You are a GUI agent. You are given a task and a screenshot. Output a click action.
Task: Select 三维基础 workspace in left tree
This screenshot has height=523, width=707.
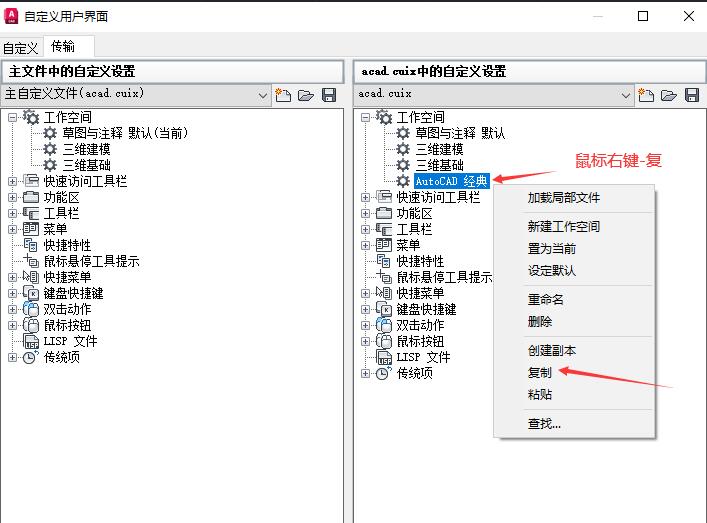coord(86,165)
